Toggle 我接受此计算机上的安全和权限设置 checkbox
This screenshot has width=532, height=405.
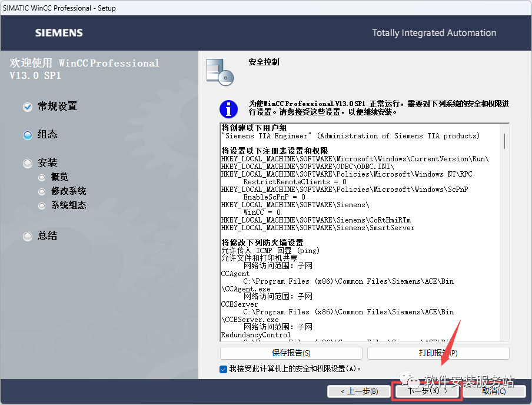[x=223, y=369]
